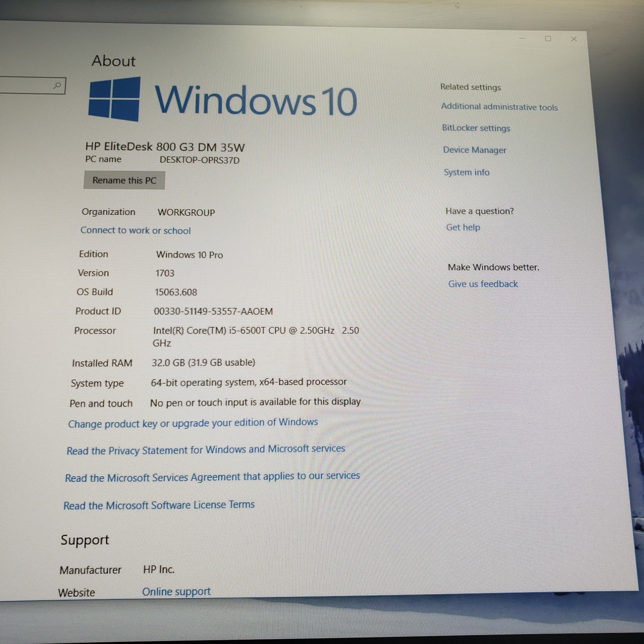Click the Rename this PC button

click(x=124, y=180)
